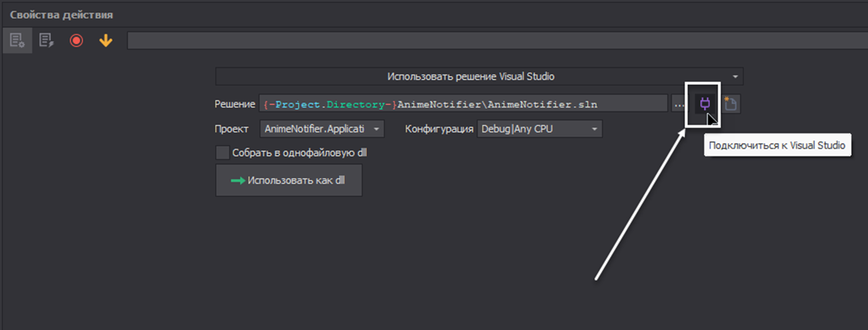The height and width of the screenshot is (330, 868).
Task: Click the Решение solution path field
Action: pos(463,103)
